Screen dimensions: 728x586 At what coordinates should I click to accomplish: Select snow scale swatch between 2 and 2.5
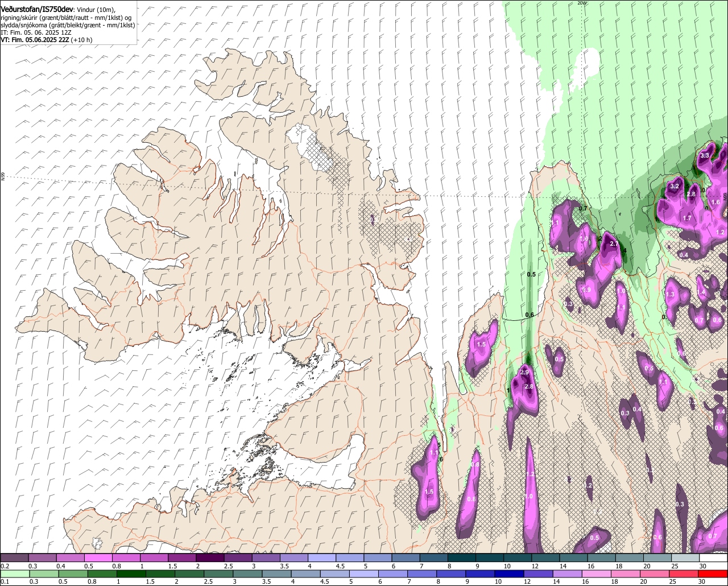pos(210,558)
